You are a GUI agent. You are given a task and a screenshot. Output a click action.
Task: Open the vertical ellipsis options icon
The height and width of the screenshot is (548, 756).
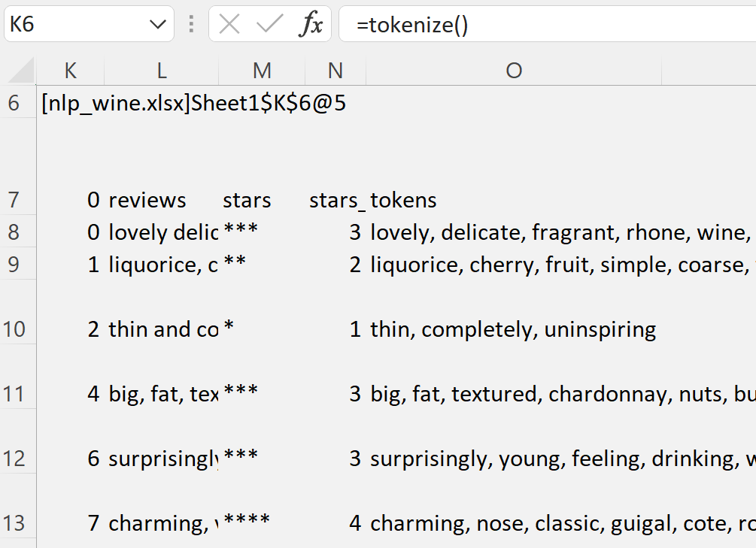coord(190,23)
